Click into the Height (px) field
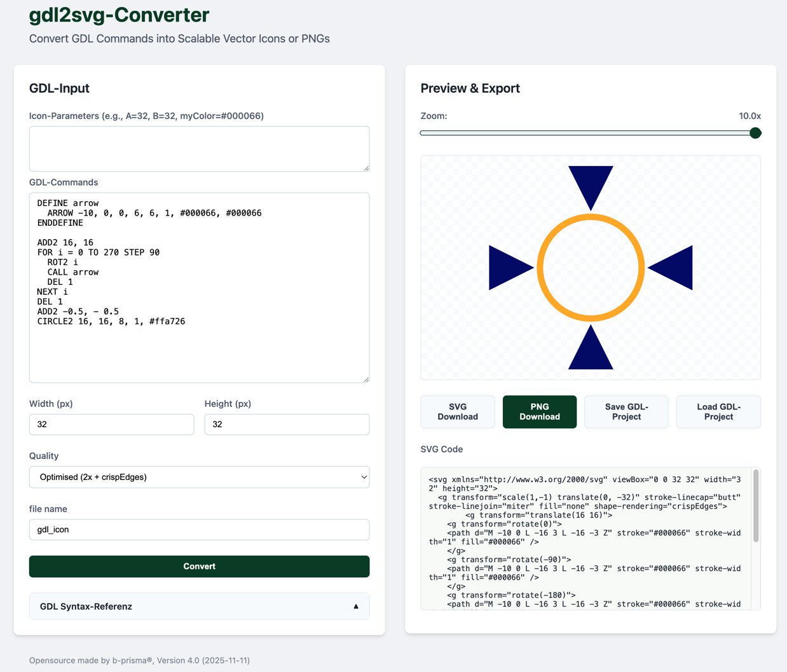 pyautogui.click(x=287, y=424)
